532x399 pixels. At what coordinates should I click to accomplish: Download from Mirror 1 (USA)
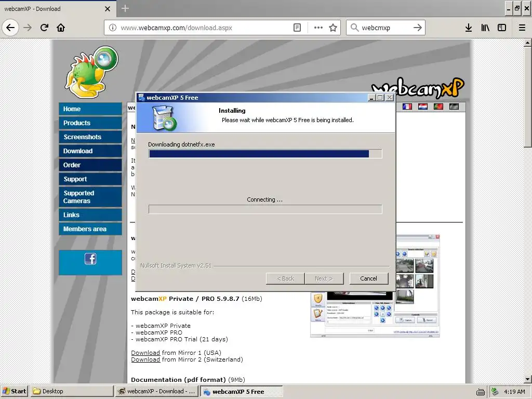pyautogui.click(x=145, y=353)
